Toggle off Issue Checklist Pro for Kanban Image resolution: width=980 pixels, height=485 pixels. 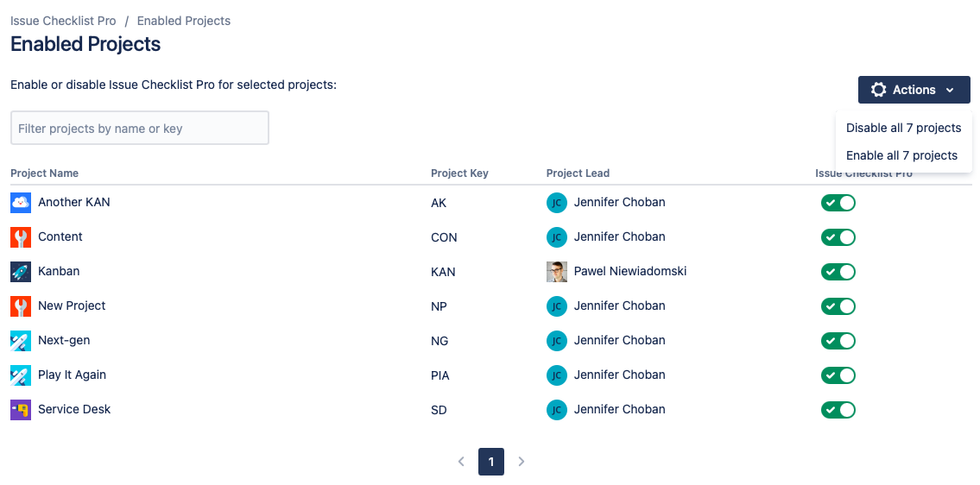tap(838, 272)
